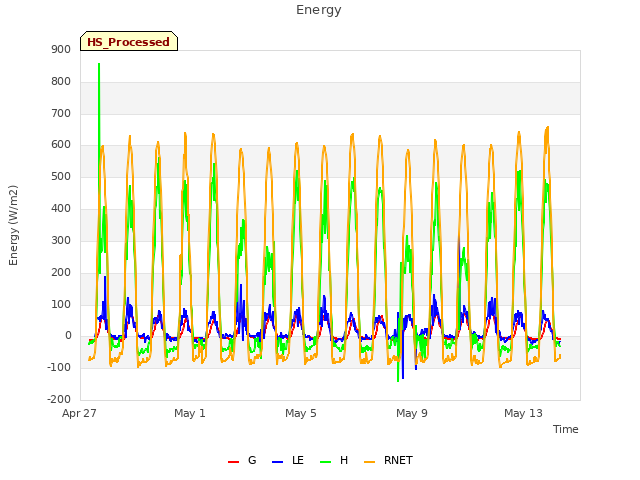Click the May 9 axis label
The height and width of the screenshot is (480, 640).
[412, 413]
